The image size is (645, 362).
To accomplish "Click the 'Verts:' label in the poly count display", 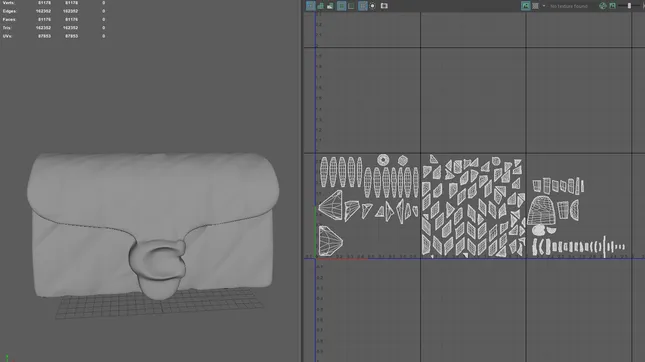I will (x=9, y=3).
